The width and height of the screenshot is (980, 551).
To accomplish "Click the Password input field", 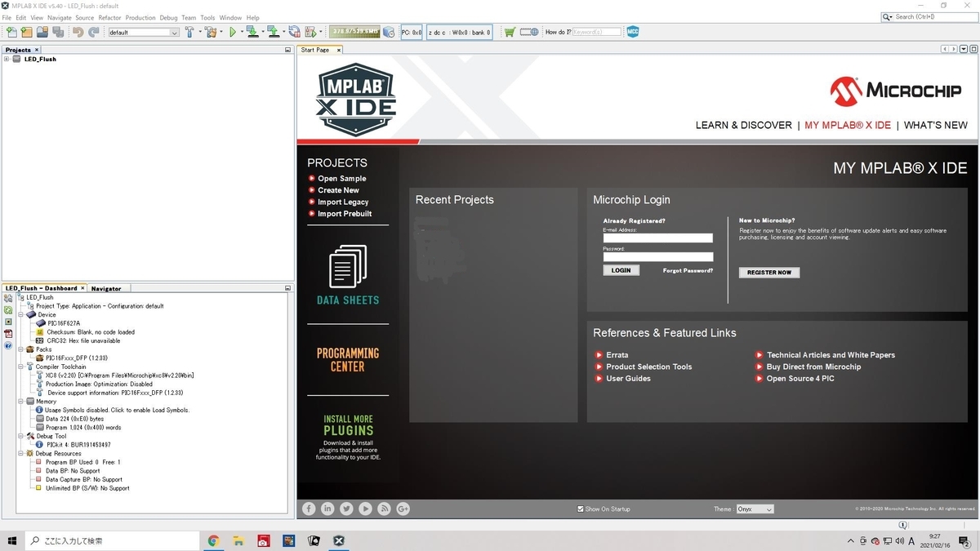I will pyautogui.click(x=658, y=256).
